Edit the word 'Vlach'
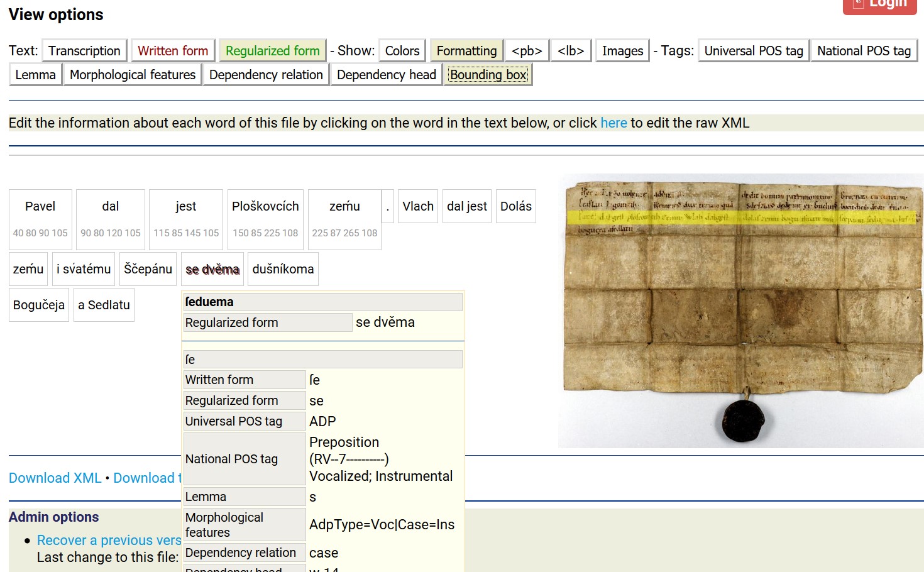The height and width of the screenshot is (572, 924). 418,206
